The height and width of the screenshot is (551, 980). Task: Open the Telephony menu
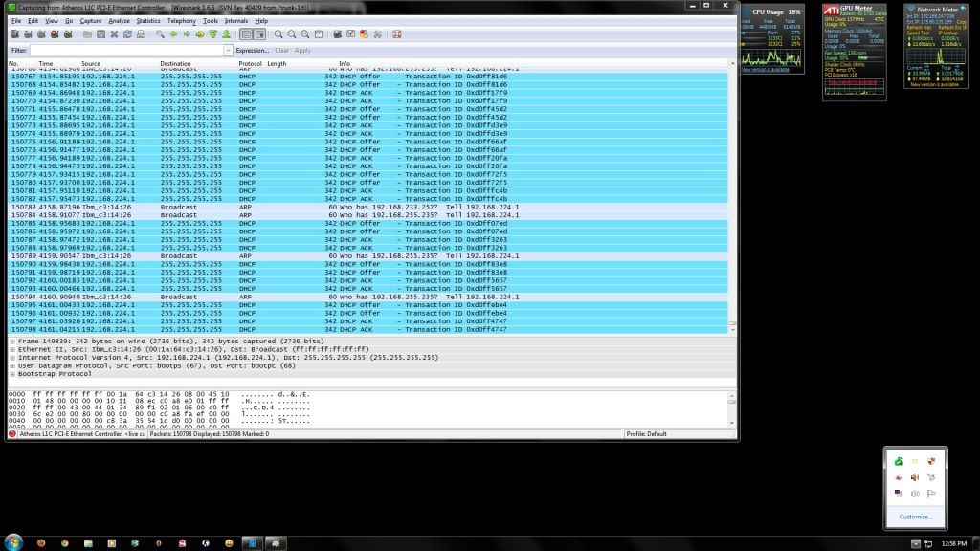pyautogui.click(x=181, y=21)
